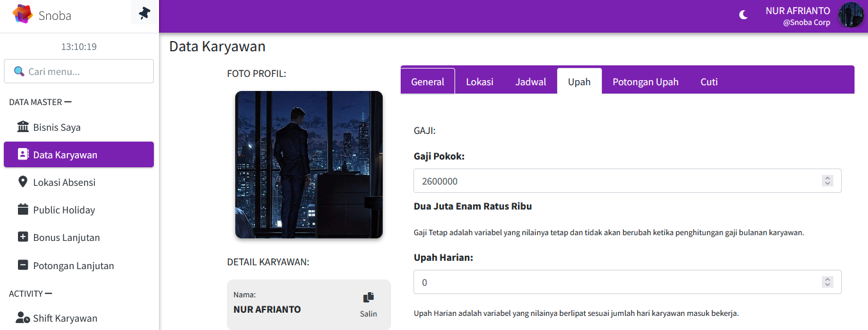Switch to the General tab

pyautogui.click(x=428, y=81)
